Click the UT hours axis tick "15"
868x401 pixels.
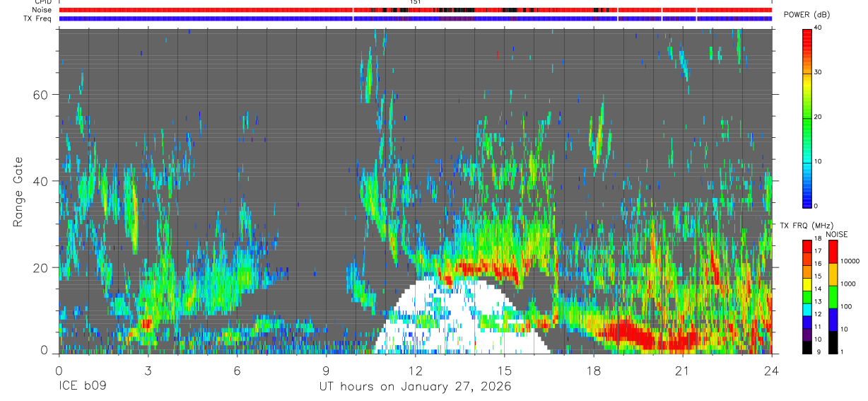click(x=504, y=370)
